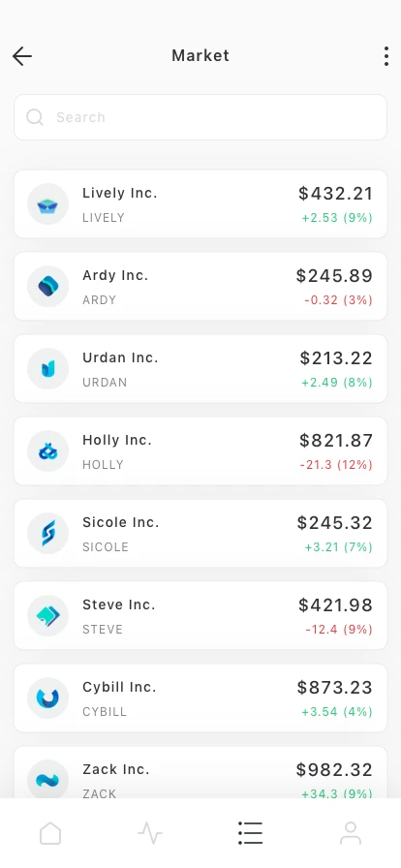Click the magnifier search icon
401x868 pixels.
click(35, 117)
